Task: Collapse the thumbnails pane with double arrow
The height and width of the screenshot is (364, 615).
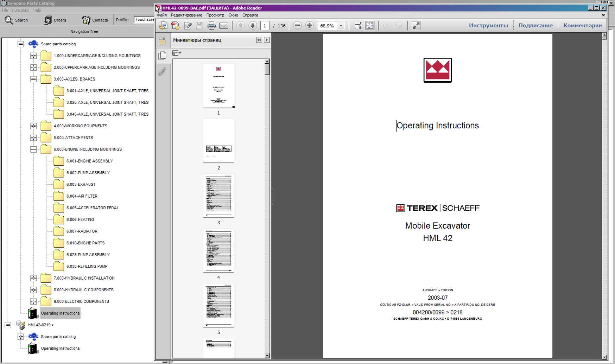Action: pos(259,40)
